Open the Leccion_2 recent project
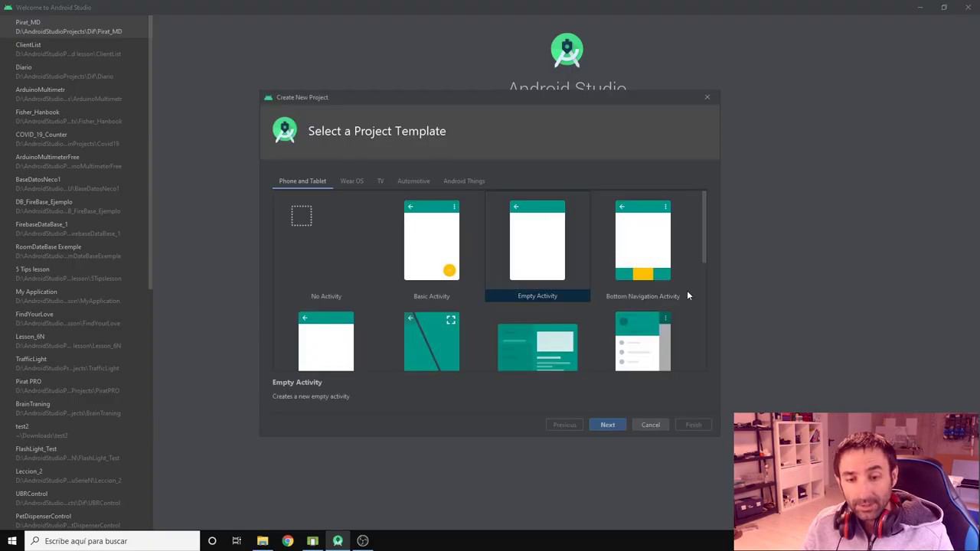This screenshot has height=551, width=980. point(74,475)
